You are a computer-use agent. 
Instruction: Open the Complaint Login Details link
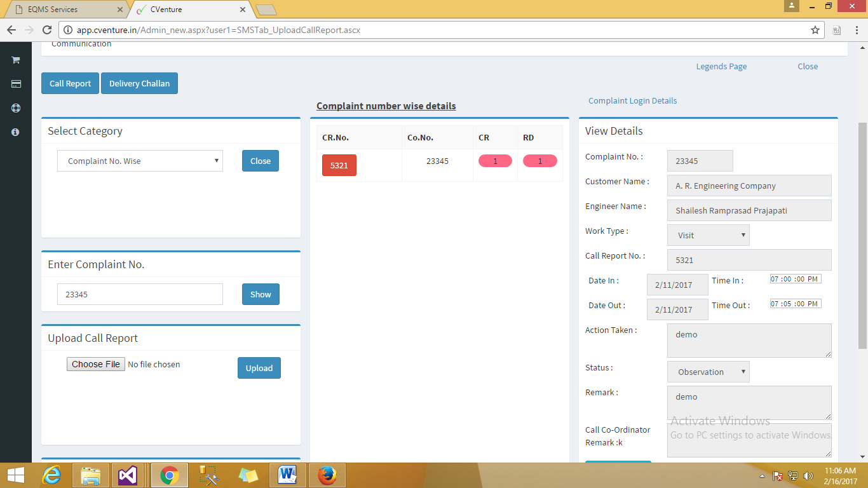point(632,101)
